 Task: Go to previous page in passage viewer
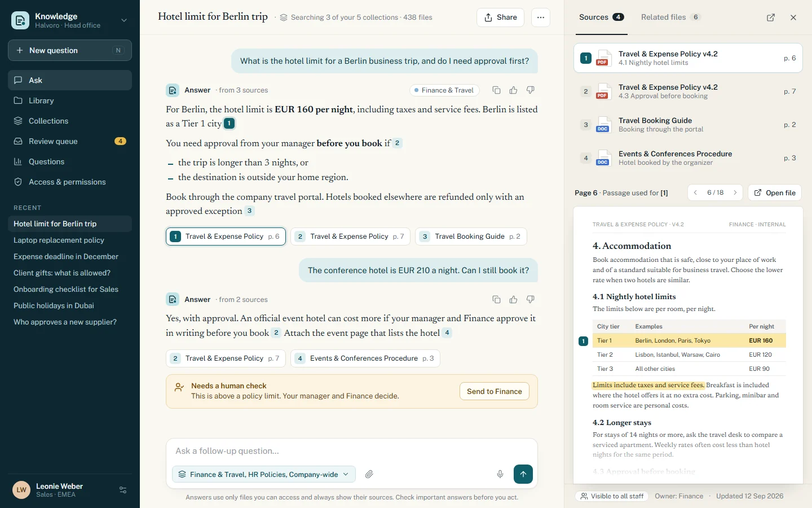click(x=695, y=192)
